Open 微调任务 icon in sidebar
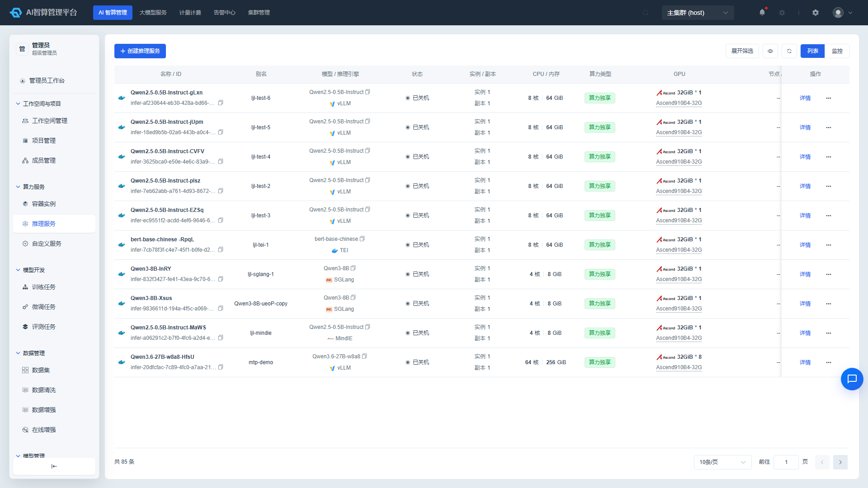868x488 pixels. (x=25, y=307)
